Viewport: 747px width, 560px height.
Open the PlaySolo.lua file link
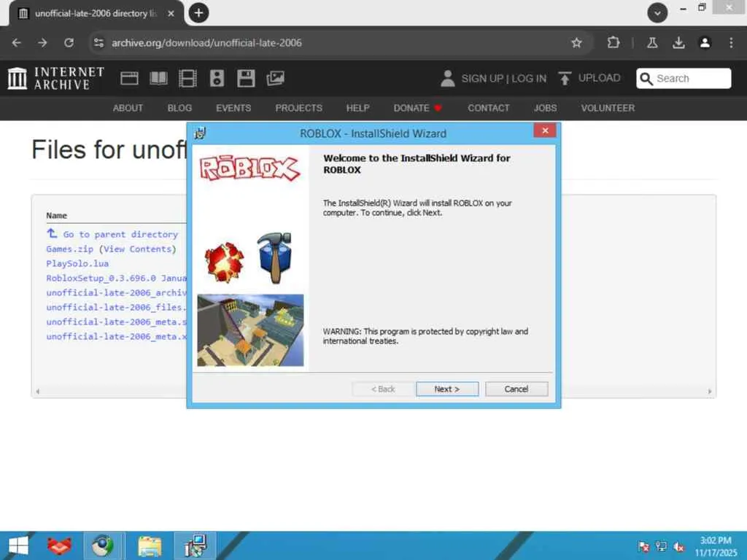coord(77,263)
